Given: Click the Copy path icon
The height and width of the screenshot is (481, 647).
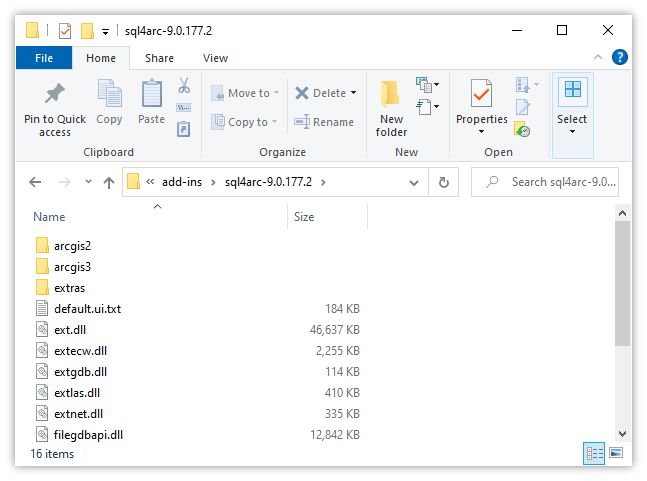Looking at the screenshot, I should point(184,108).
